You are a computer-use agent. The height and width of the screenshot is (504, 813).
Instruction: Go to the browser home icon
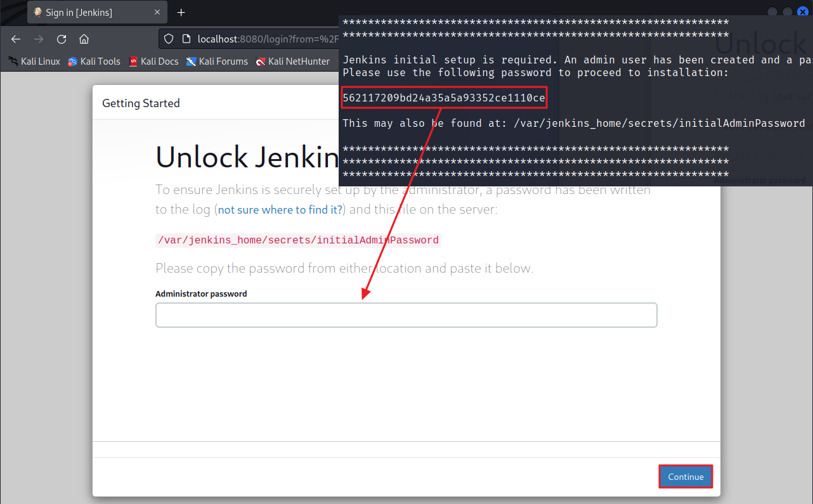point(84,39)
